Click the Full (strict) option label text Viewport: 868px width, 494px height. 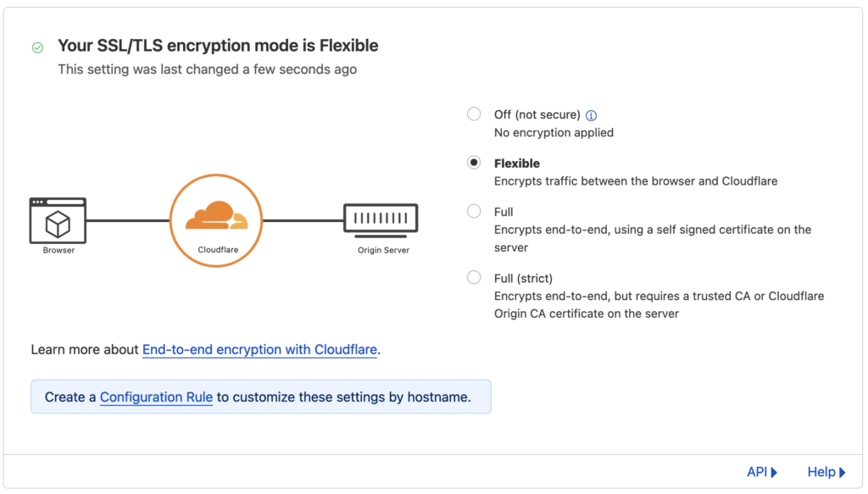(x=522, y=278)
